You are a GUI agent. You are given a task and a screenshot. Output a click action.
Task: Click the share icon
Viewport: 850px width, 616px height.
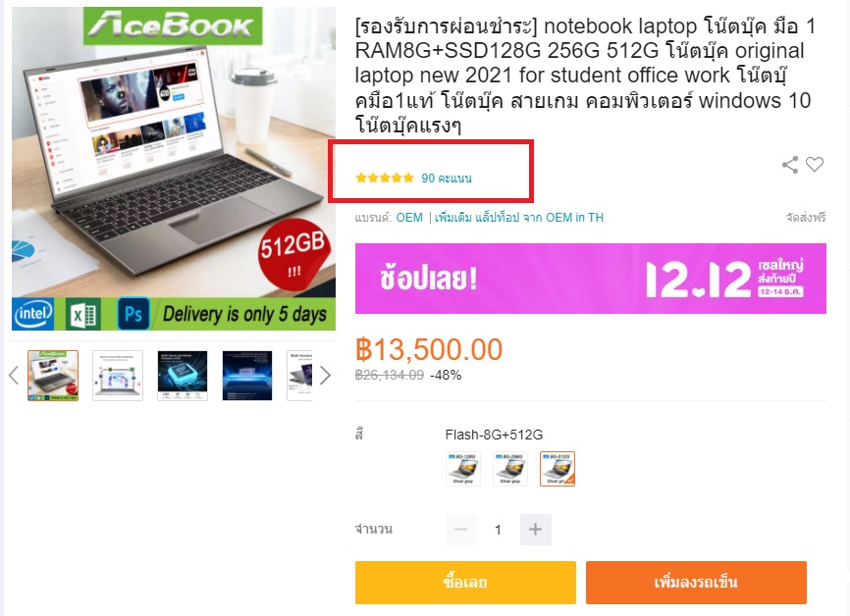tap(790, 165)
